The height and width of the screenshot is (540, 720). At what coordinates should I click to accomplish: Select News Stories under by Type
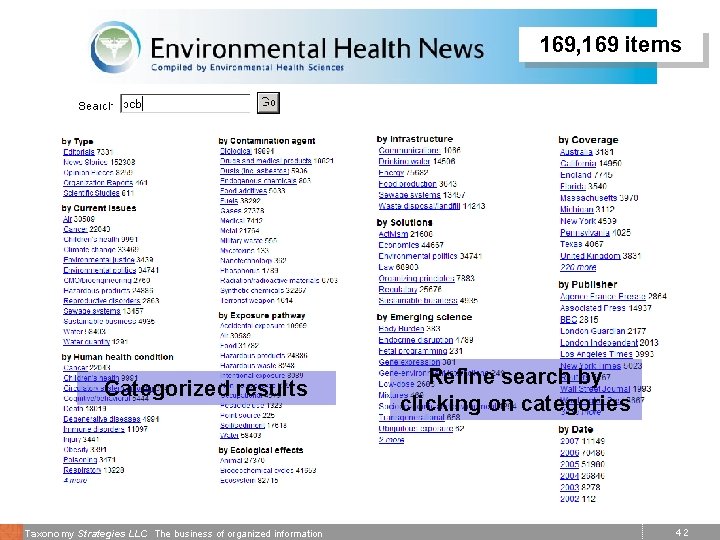(85, 162)
